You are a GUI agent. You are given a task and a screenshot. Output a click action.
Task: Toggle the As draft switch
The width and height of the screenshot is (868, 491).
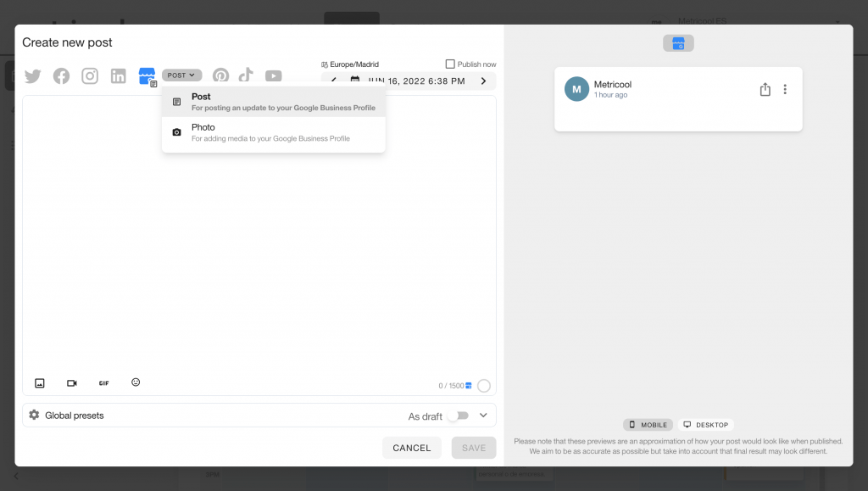pos(459,416)
